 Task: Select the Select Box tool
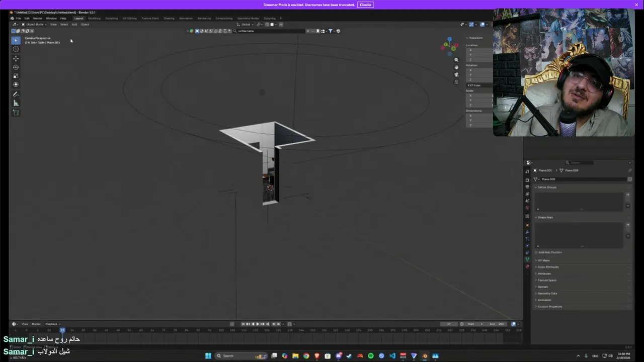tap(16, 40)
